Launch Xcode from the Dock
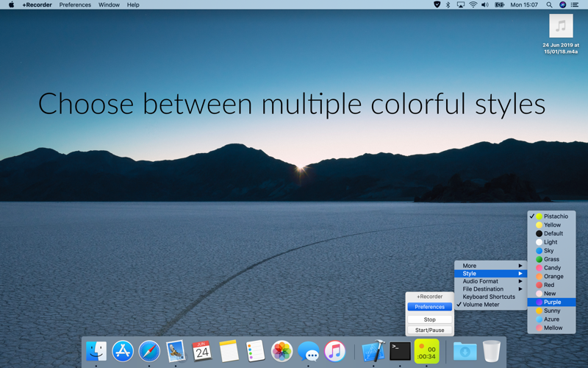The image size is (588, 368). (x=373, y=351)
